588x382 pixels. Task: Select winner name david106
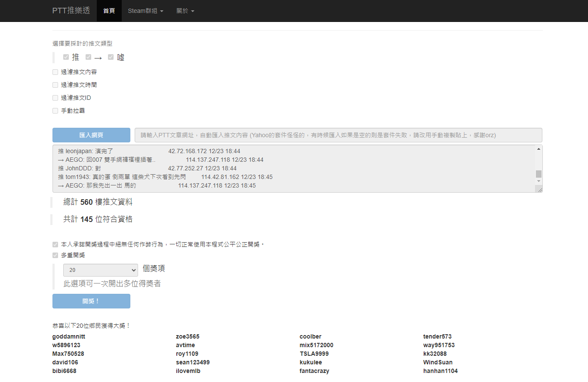pos(65,362)
